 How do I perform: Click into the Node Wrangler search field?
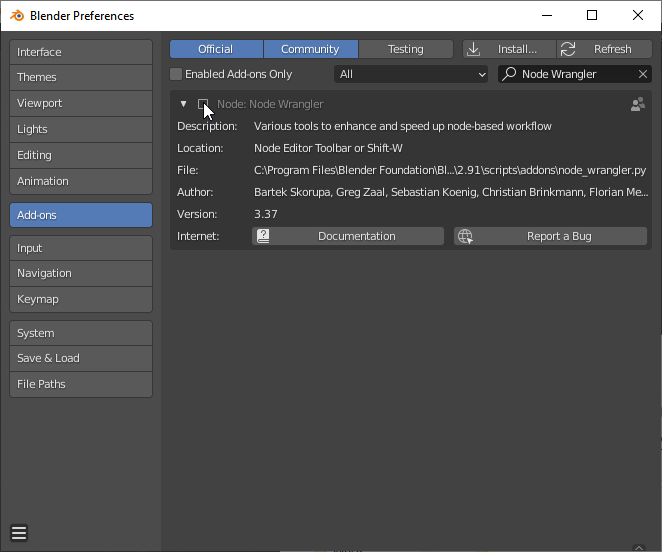[x=575, y=74]
